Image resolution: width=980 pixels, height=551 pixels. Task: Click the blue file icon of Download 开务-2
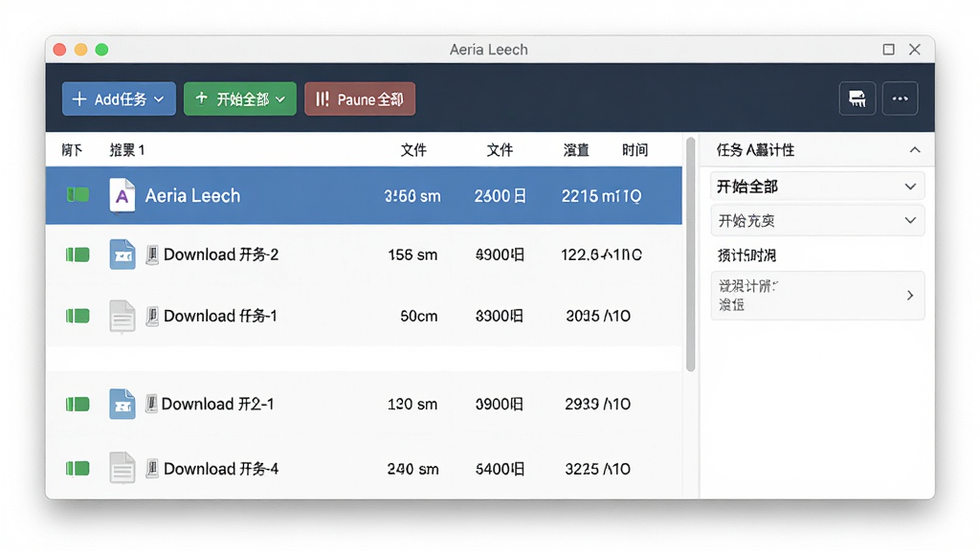click(x=122, y=254)
